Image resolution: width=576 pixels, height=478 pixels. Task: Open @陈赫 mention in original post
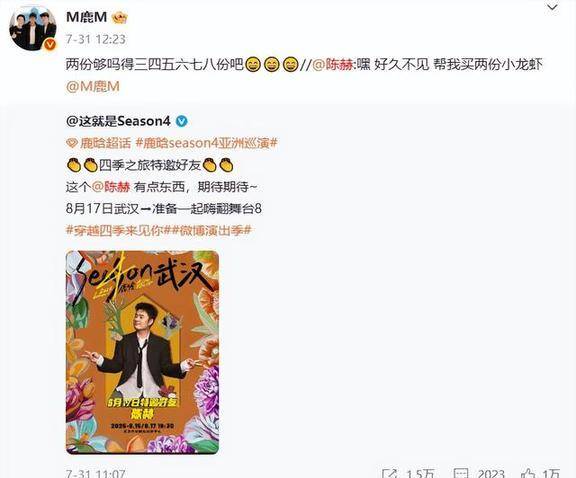tap(111, 187)
